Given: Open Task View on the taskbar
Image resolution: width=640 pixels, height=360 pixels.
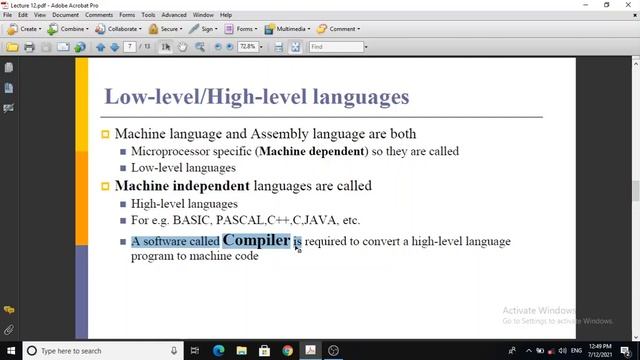Looking at the screenshot, I should pos(195,351).
